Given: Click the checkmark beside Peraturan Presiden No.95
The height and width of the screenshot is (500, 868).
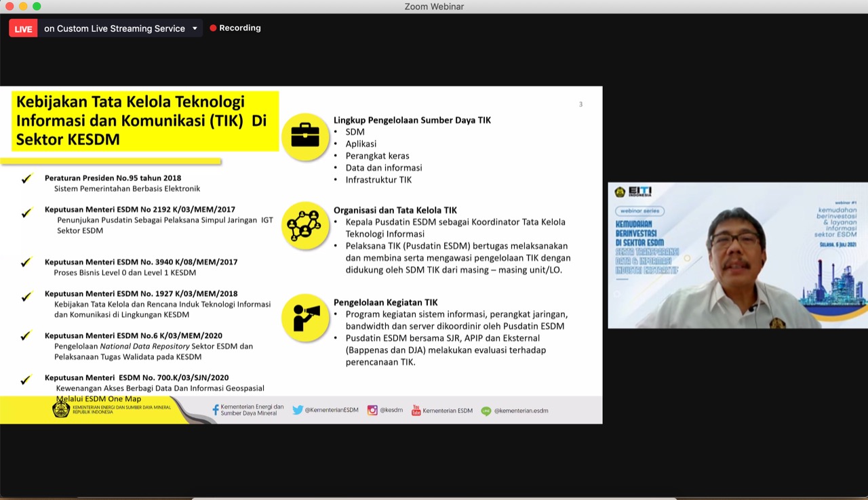Looking at the screenshot, I should click(x=26, y=179).
